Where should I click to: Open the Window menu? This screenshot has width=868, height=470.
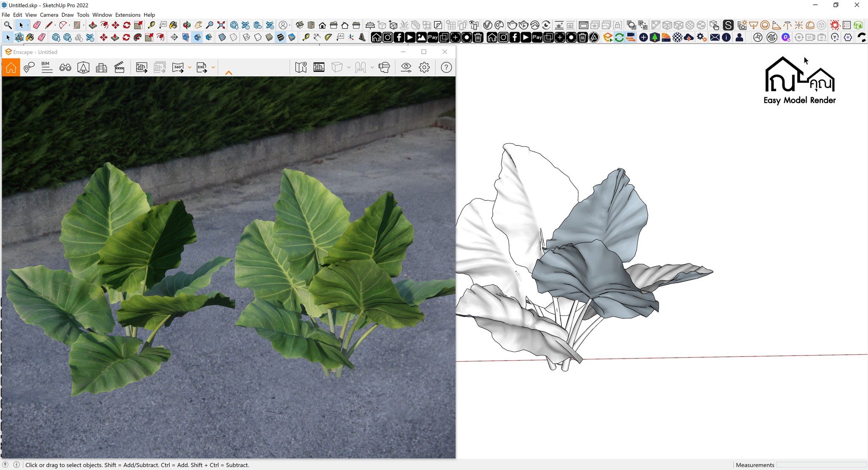(102, 15)
